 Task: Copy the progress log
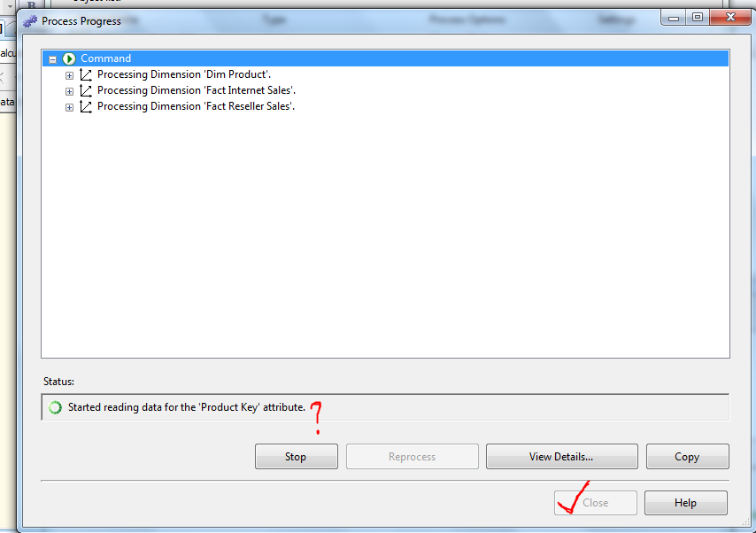tap(688, 456)
